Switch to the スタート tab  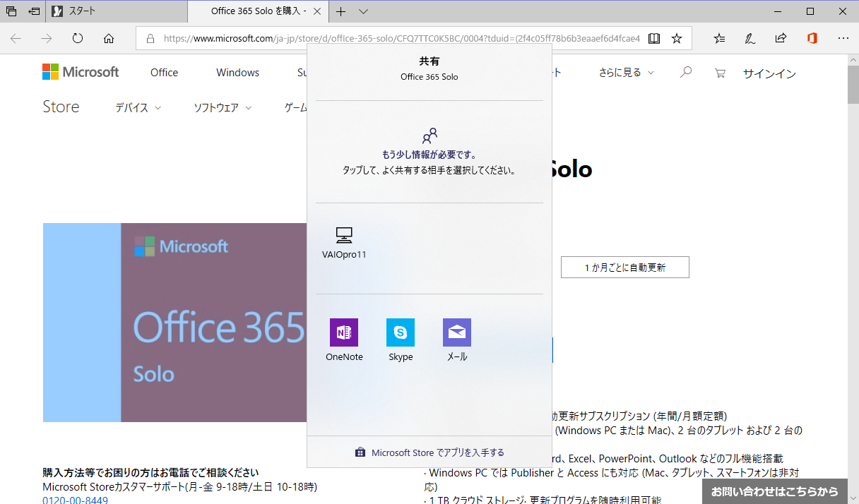(117, 11)
